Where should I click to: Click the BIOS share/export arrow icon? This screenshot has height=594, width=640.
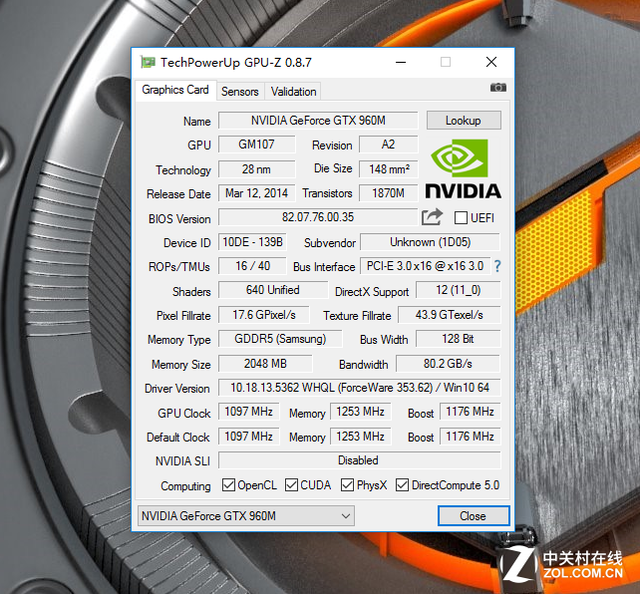(x=432, y=217)
